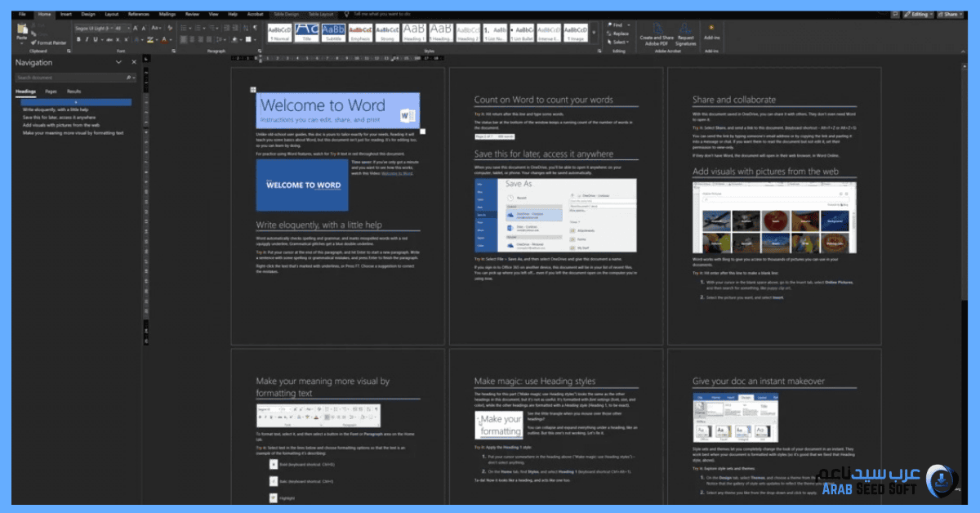Open the Navigation search options dropdown arrow
The width and height of the screenshot is (980, 513).
[134, 78]
